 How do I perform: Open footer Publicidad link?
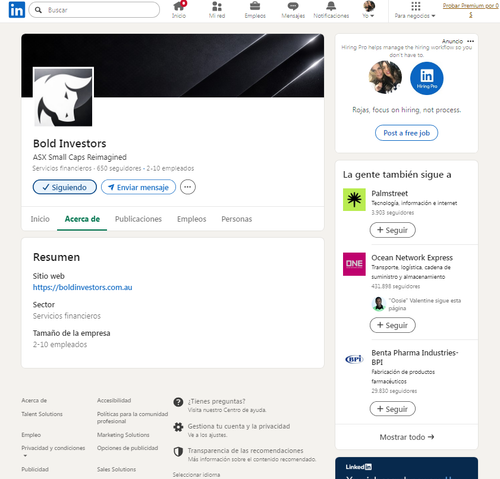click(35, 469)
